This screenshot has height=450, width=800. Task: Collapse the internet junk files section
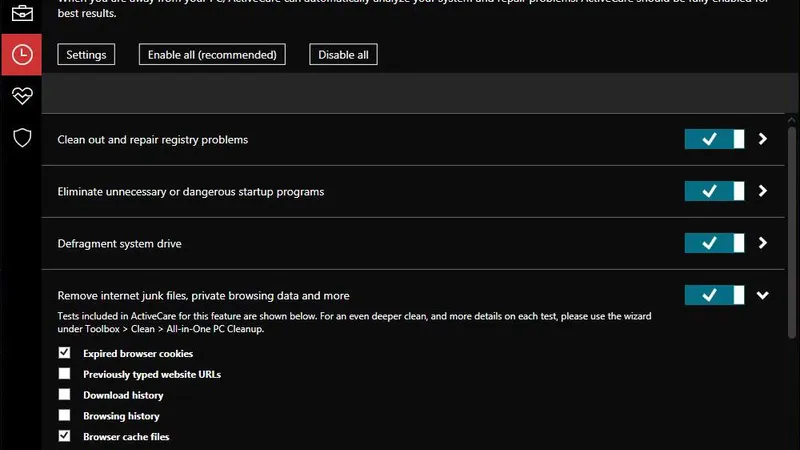pyautogui.click(x=763, y=295)
